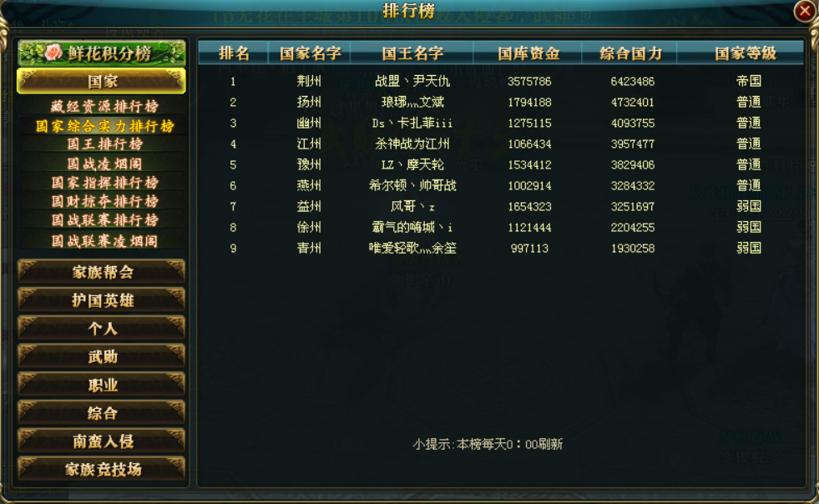Open the 综合 category
Viewport: 819px width, 504px height.
102,413
